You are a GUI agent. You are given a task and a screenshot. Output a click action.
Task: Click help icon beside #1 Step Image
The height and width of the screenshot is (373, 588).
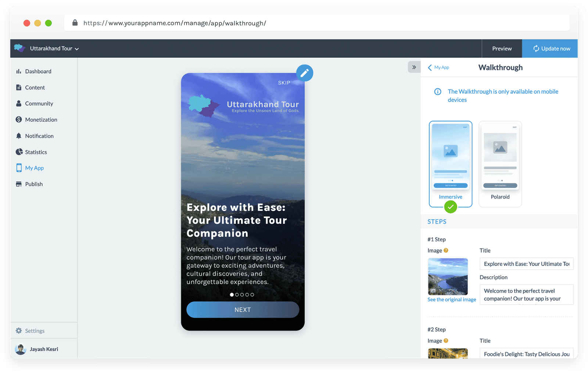click(x=446, y=251)
